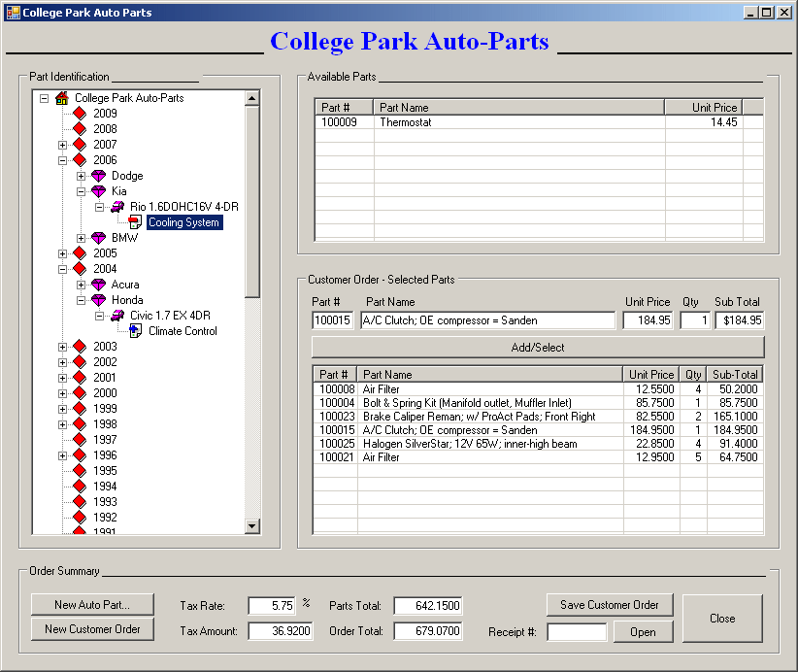Click the red diamond icon beside 2008
Image resolution: width=798 pixels, height=672 pixels.
[80, 129]
